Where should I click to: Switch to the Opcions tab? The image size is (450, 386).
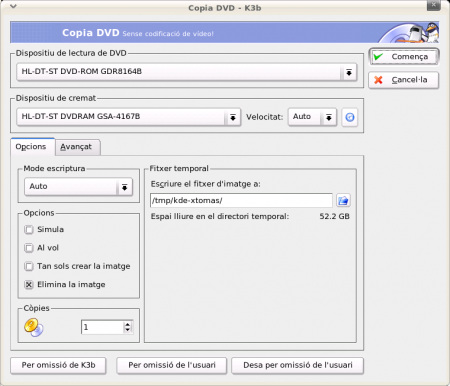pos(33,147)
